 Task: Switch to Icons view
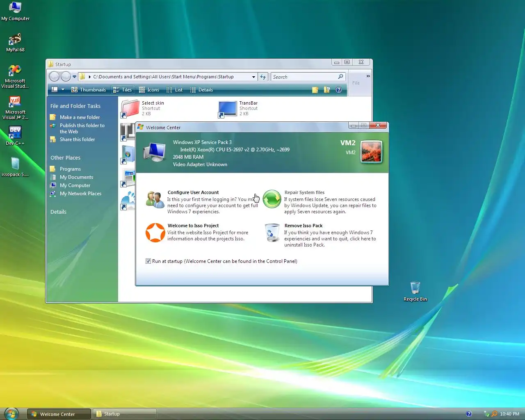click(x=149, y=90)
